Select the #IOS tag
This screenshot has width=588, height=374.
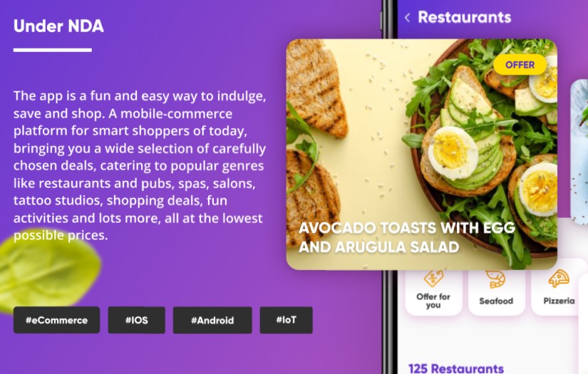click(137, 320)
